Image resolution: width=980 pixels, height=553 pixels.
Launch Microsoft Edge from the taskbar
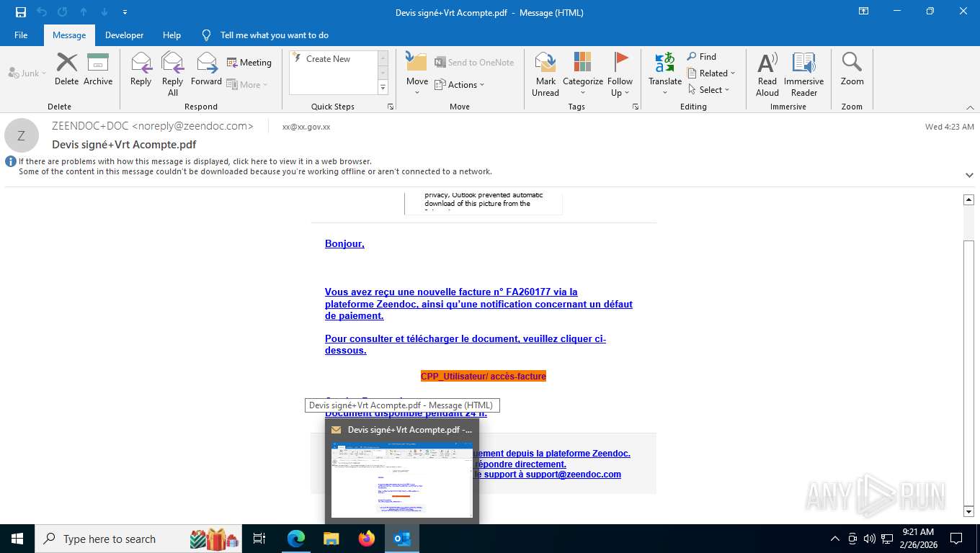pyautogui.click(x=296, y=539)
